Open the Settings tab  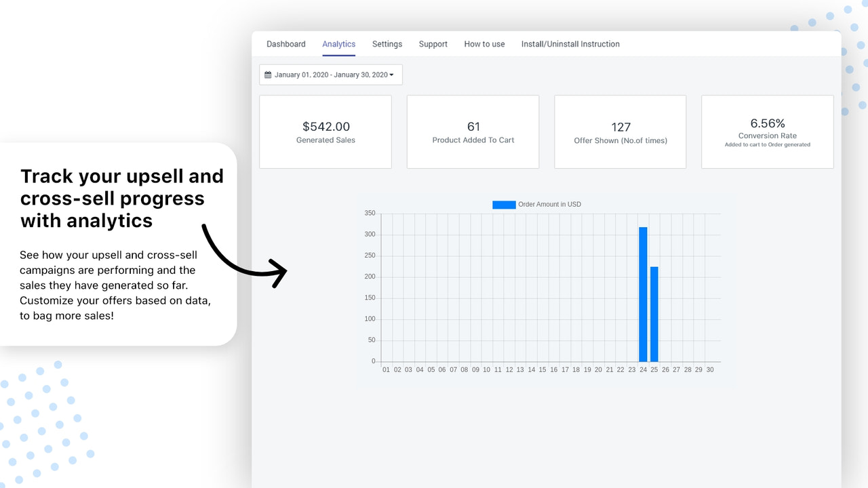point(387,43)
